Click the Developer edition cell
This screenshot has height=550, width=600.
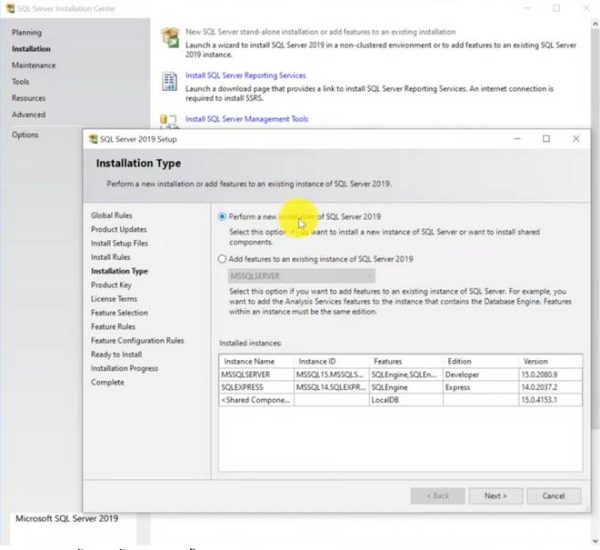[481, 375]
